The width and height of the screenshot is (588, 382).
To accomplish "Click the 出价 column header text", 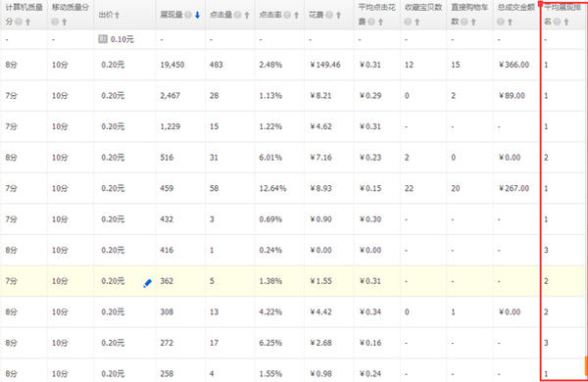I will coord(106,15).
